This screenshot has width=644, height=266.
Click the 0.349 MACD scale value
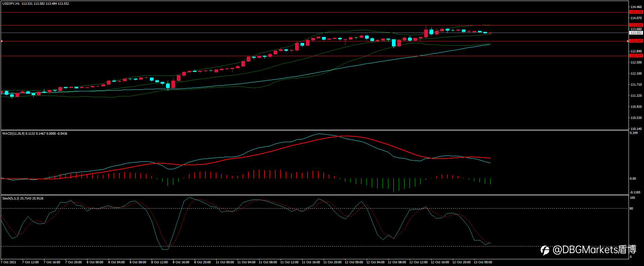(x=634, y=133)
